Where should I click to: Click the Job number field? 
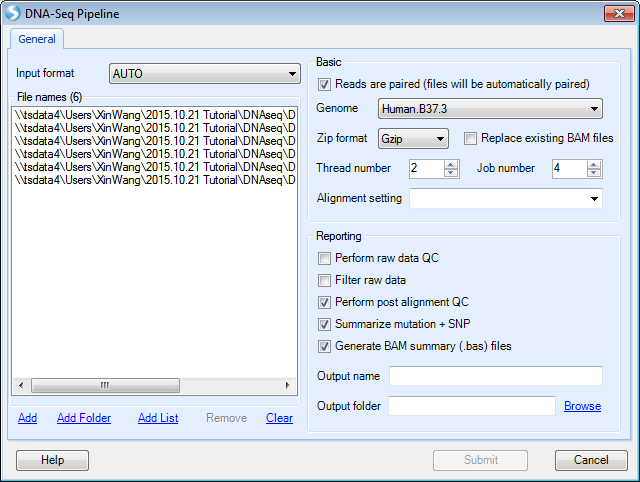tap(569, 168)
